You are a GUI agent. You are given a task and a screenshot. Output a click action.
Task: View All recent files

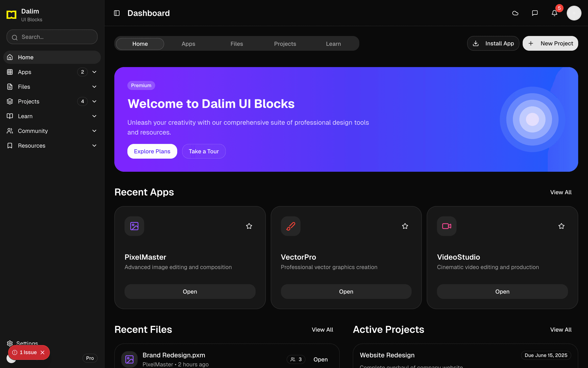click(x=322, y=330)
